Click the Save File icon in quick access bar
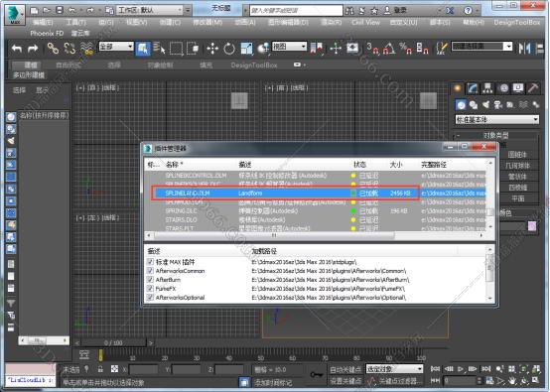Viewport: 550px width, 392px height. (x=60, y=10)
